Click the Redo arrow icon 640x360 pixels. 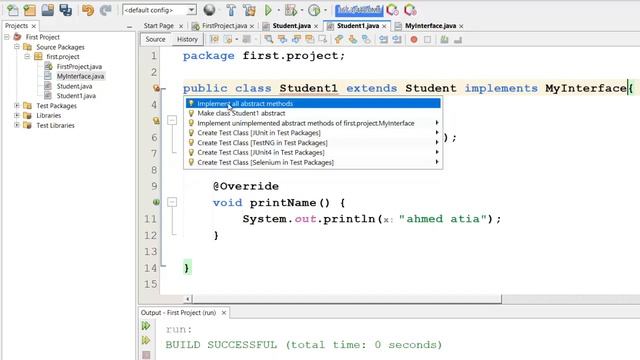pos(105,10)
